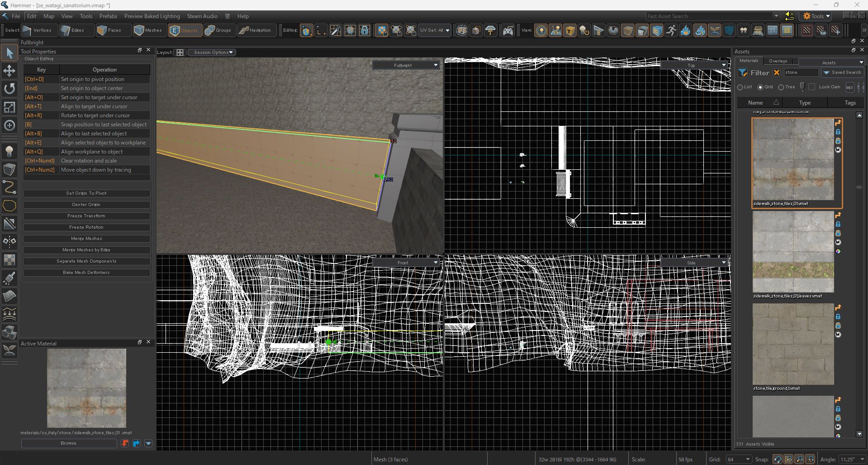Open the Grid size dropdown
868x465 pixels.
pyautogui.click(x=738, y=459)
